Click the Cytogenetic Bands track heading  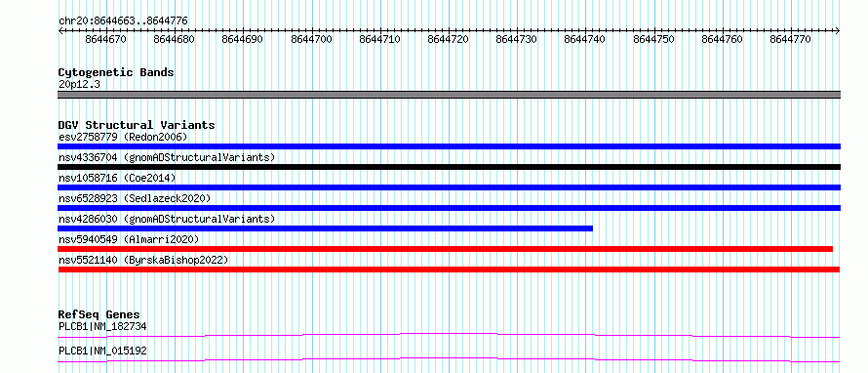116,72
